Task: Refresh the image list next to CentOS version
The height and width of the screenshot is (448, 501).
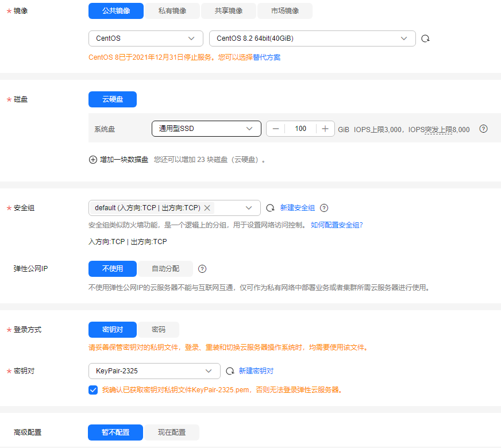Action: (426, 39)
